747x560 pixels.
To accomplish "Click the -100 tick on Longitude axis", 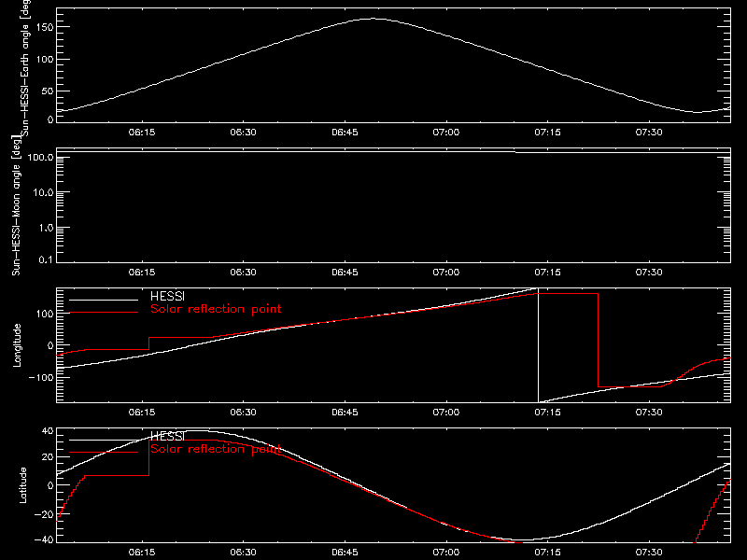I will click(x=41, y=377).
